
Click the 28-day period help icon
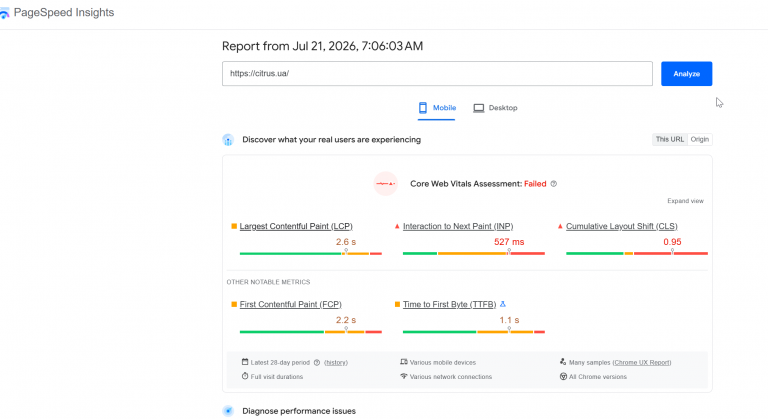(x=317, y=363)
